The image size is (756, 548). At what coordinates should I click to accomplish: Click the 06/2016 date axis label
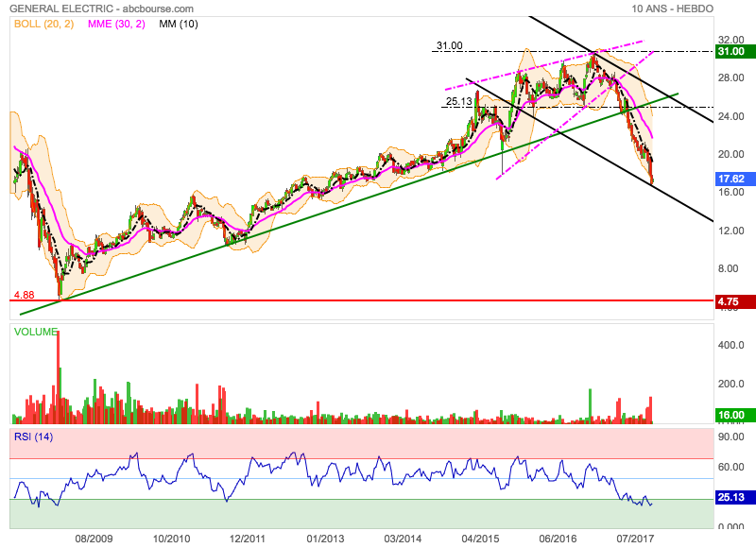click(x=558, y=539)
